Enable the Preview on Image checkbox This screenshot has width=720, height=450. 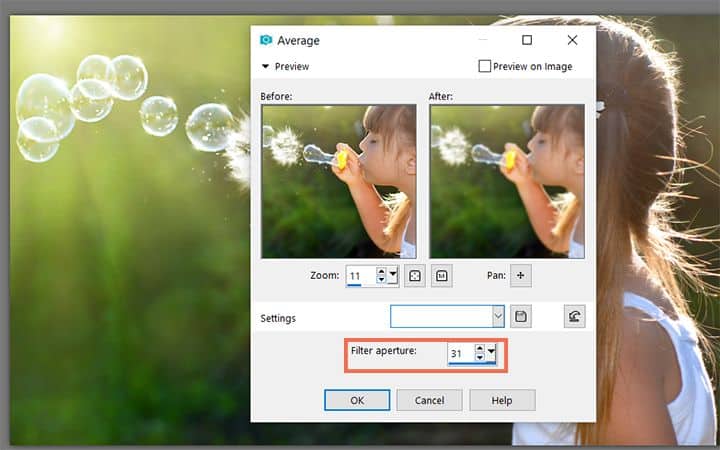pos(484,66)
